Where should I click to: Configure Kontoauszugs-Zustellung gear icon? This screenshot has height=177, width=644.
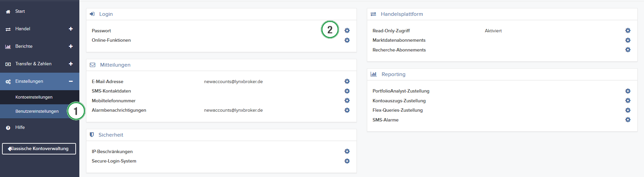coord(628,101)
